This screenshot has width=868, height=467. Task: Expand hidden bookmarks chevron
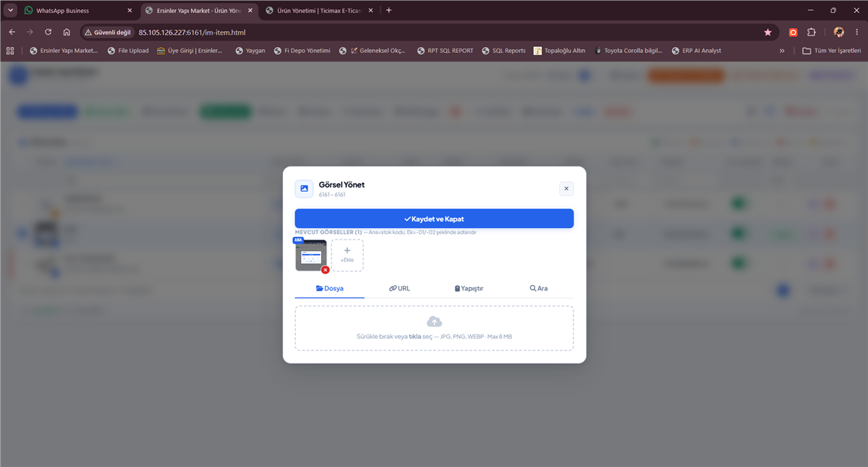[782, 51]
